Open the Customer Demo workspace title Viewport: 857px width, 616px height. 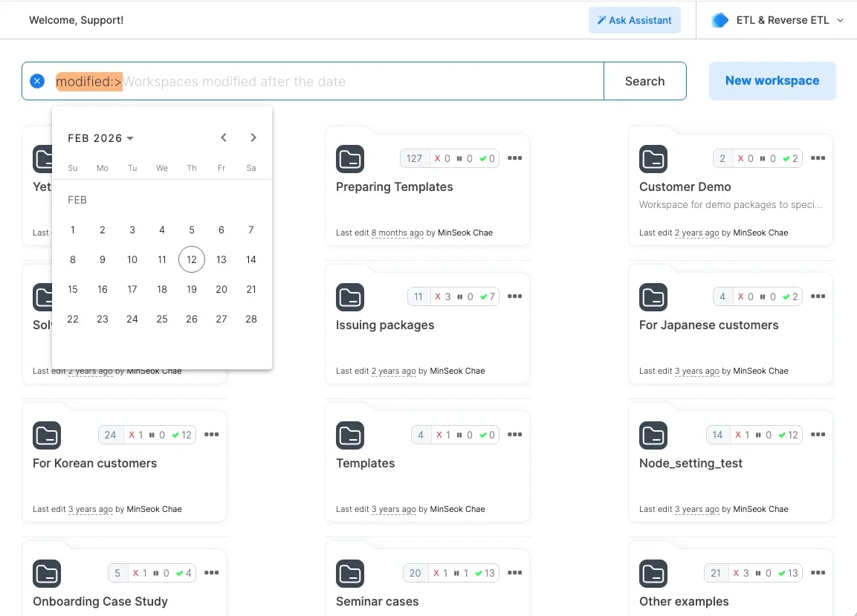(685, 187)
